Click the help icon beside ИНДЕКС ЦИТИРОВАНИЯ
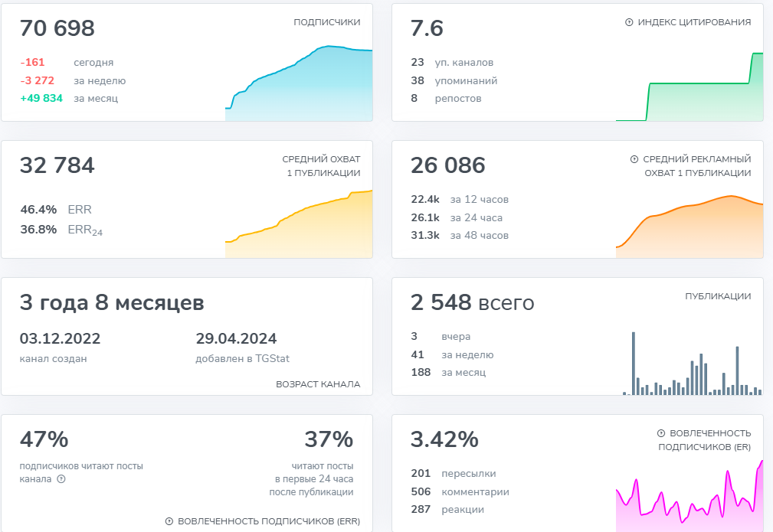The height and width of the screenshot is (532, 773). pos(628,22)
